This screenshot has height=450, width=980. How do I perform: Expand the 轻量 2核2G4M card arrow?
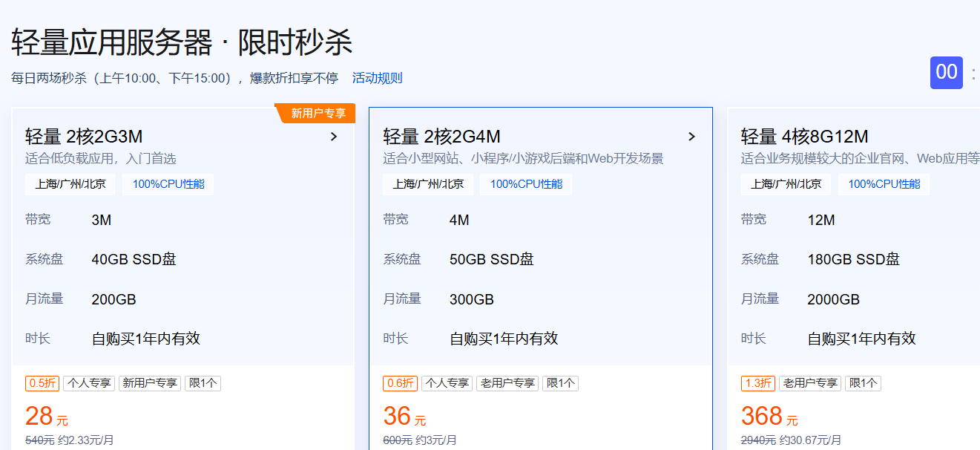click(x=691, y=137)
